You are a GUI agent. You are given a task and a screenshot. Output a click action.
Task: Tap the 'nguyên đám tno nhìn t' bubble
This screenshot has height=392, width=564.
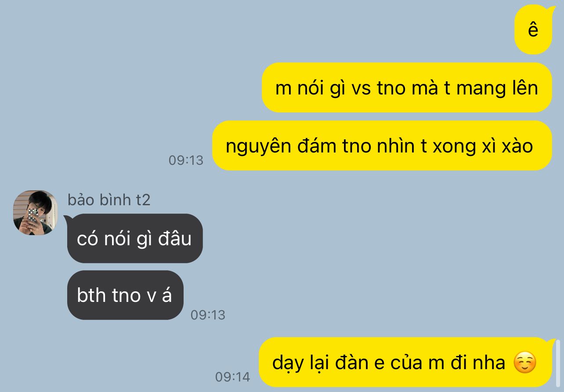pyautogui.click(x=382, y=145)
